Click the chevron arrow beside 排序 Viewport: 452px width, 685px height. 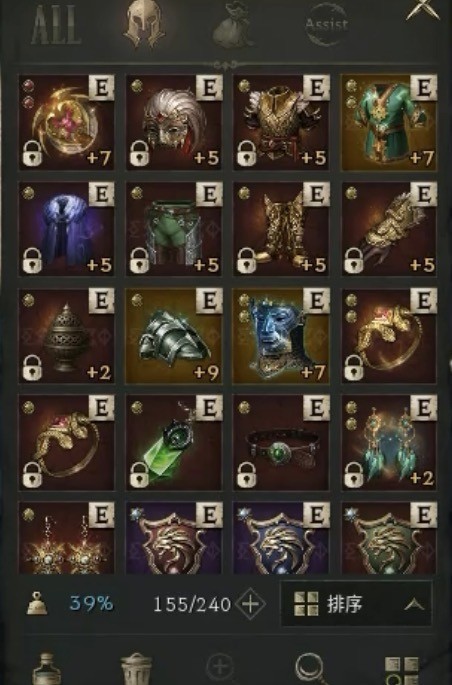point(414,604)
